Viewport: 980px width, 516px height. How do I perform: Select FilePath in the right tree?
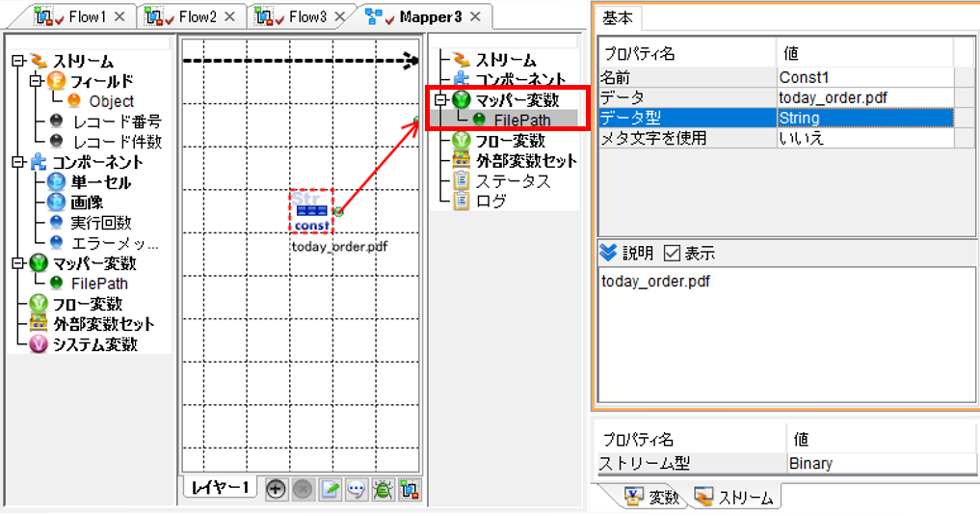pos(522,120)
